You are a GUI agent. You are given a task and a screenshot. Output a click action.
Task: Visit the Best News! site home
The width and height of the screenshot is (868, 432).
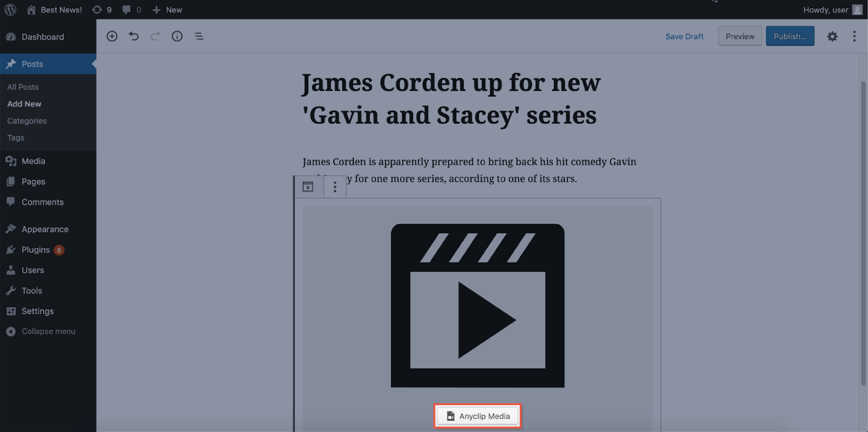click(54, 10)
